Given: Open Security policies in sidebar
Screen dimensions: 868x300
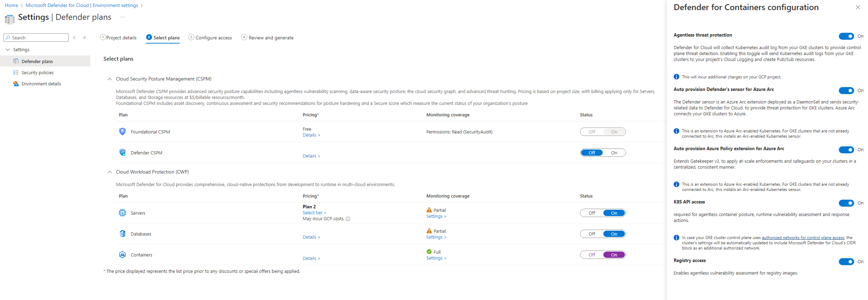Looking at the screenshot, I should pyautogui.click(x=38, y=72).
